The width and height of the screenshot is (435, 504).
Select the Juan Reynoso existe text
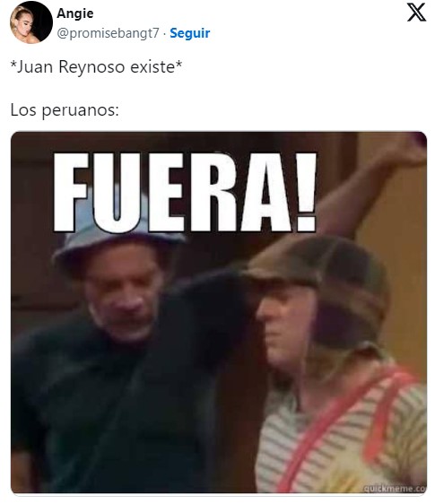pyautogui.click(x=97, y=67)
